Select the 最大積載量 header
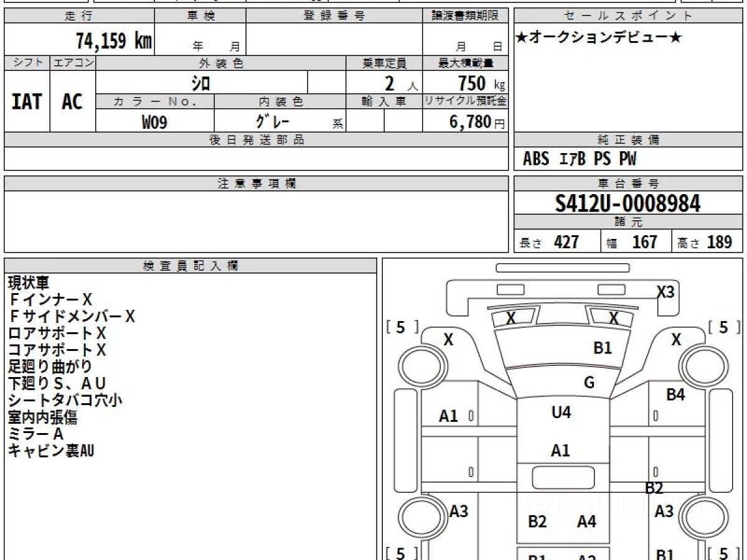The width and height of the screenshot is (747, 560). coord(465,63)
